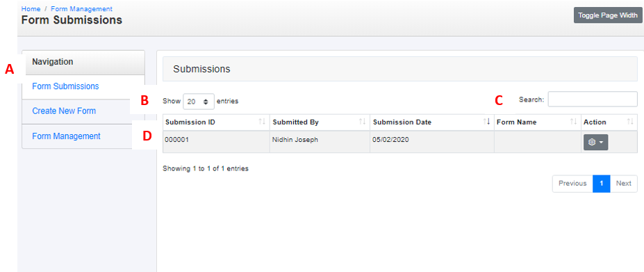Open Create New Form in Navigation
The image size is (644, 272).
pos(64,111)
